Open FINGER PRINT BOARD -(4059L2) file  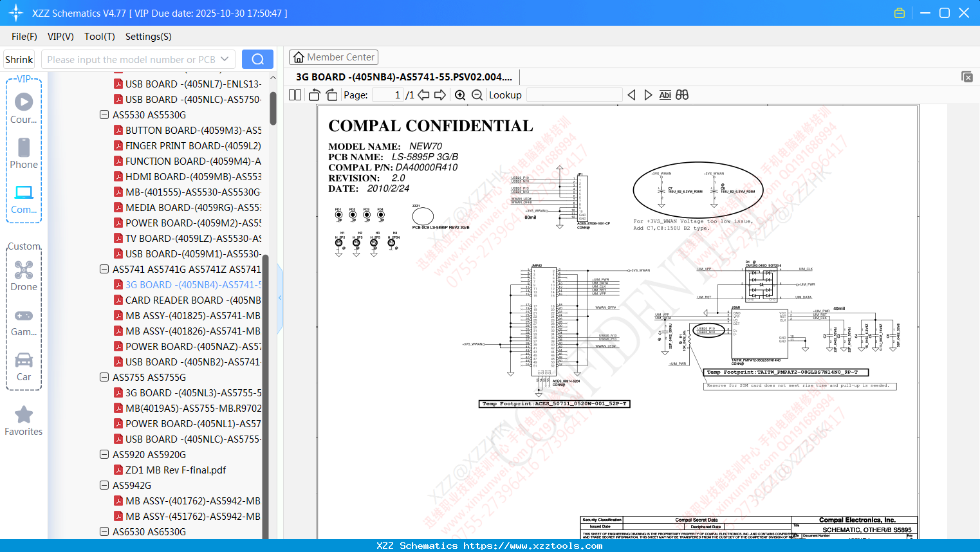188,145
